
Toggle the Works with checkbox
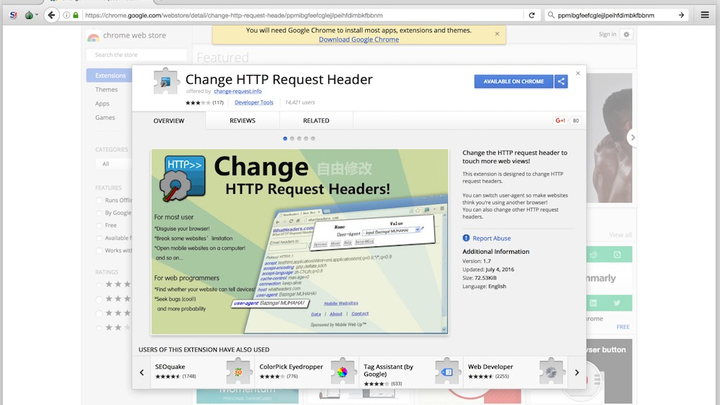coord(99,251)
